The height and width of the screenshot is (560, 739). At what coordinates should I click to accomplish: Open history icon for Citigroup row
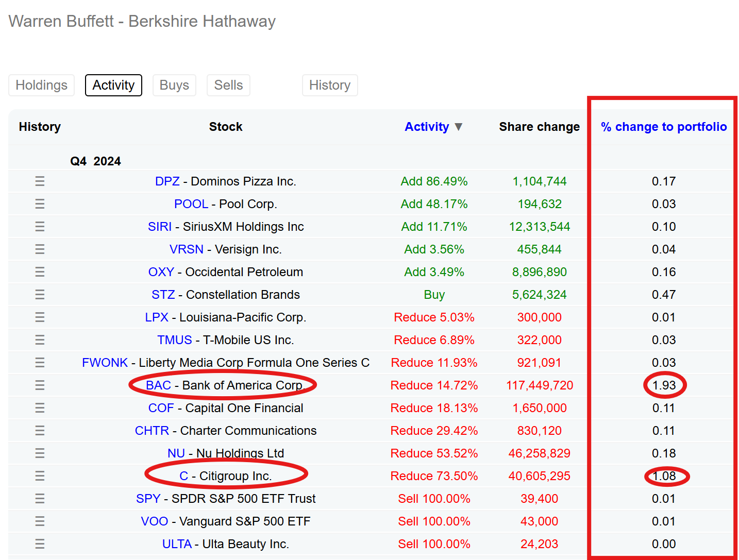click(x=40, y=476)
